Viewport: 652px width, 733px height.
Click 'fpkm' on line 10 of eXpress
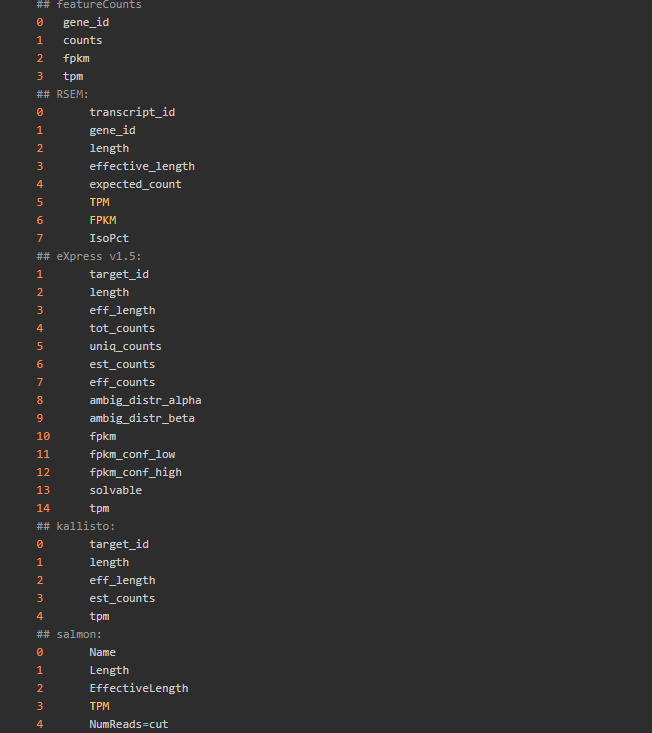(x=103, y=437)
